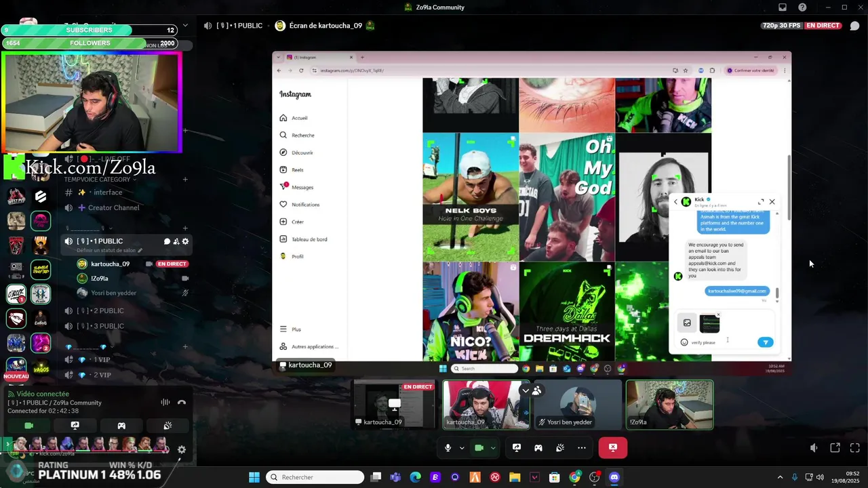
Task: Open camera options dropdown arrow
Action: coord(493,448)
